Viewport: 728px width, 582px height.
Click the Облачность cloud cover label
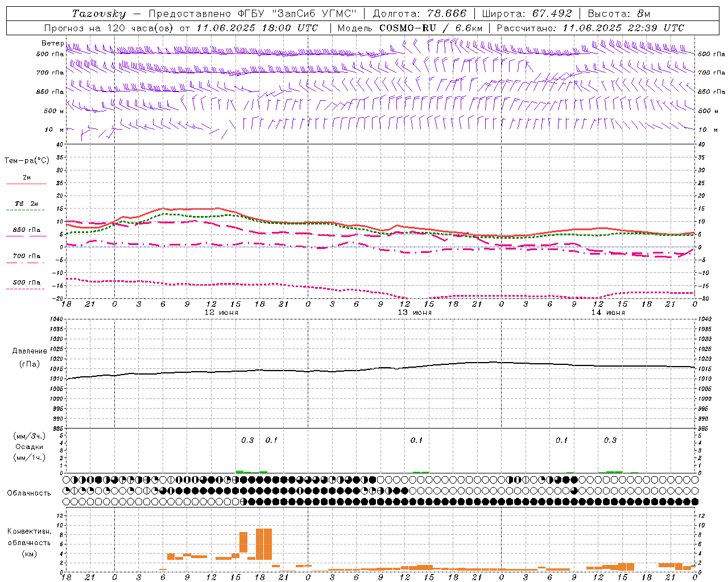tap(29, 493)
